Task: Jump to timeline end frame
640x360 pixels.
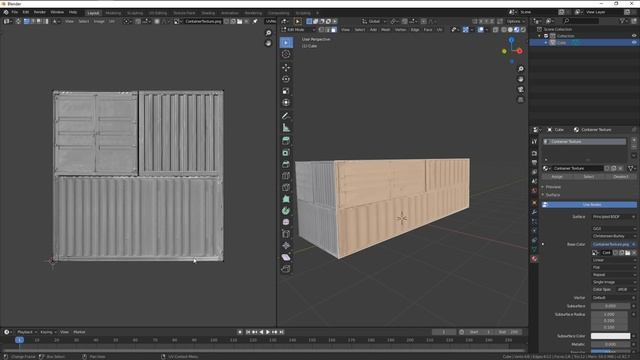Action: 281,332
